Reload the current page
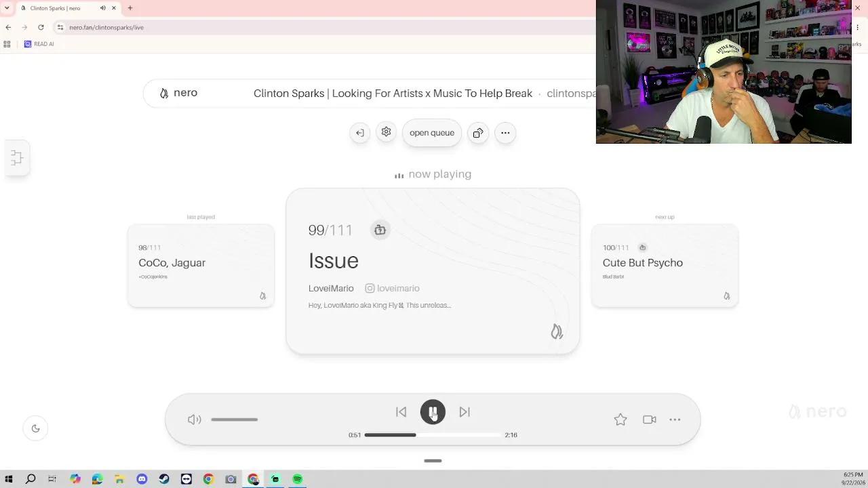The height and width of the screenshot is (488, 868). click(x=41, y=27)
